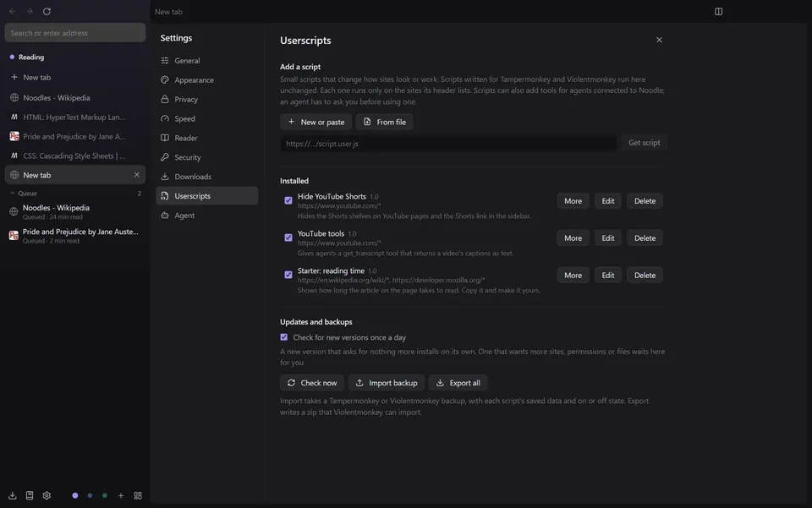Select the Userscripts settings section
812x508 pixels.
click(206, 196)
